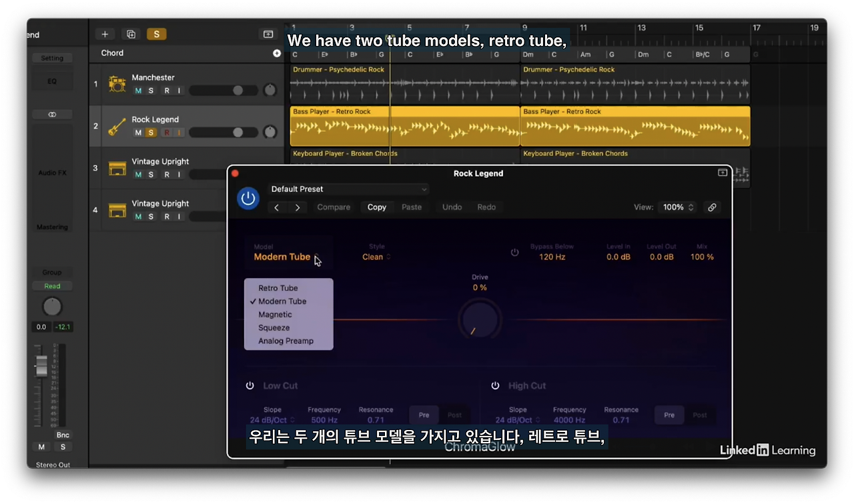Click the Read automation mode button
Image resolution: width=854 pixels, height=504 pixels.
[x=52, y=287]
